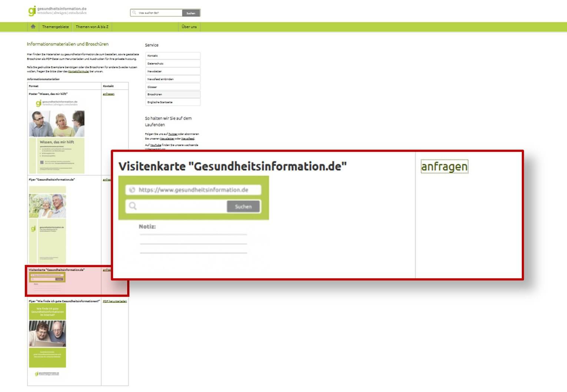Follow the Twitter link

tap(173, 134)
